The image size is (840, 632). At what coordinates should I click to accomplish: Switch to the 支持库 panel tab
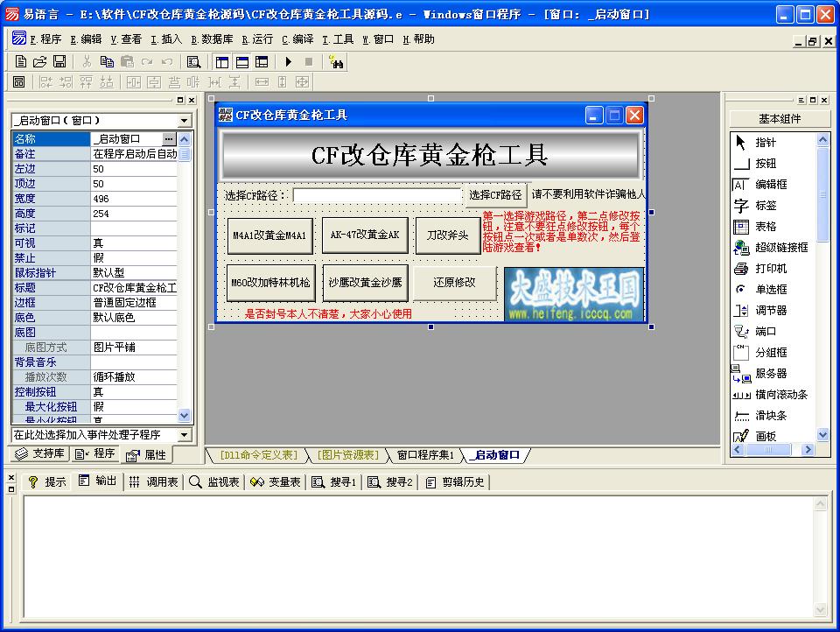pyautogui.click(x=39, y=454)
